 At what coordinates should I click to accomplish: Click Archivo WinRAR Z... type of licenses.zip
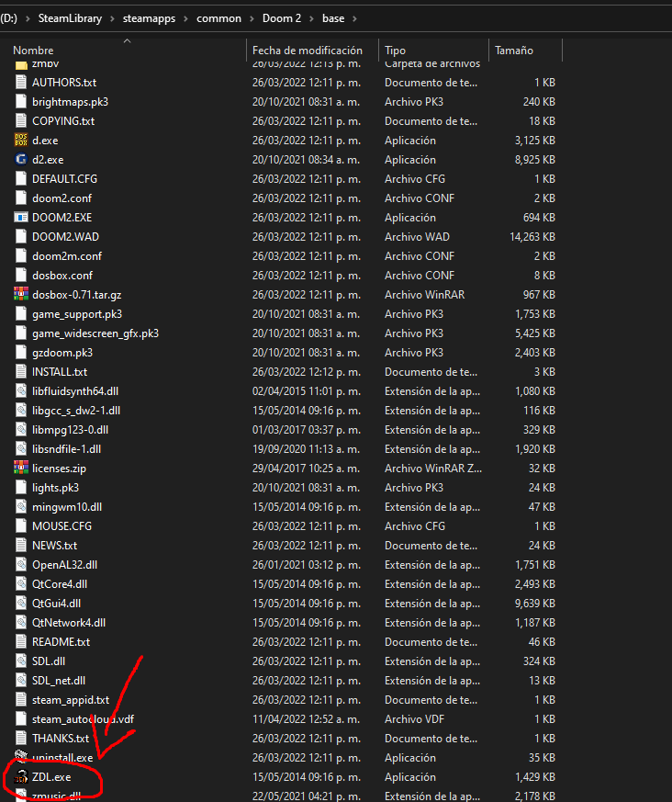point(433,469)
